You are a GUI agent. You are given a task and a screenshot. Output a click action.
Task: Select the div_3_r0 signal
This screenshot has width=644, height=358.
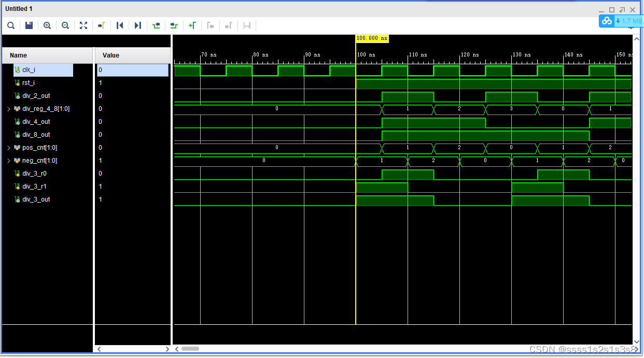click(34, 174)
